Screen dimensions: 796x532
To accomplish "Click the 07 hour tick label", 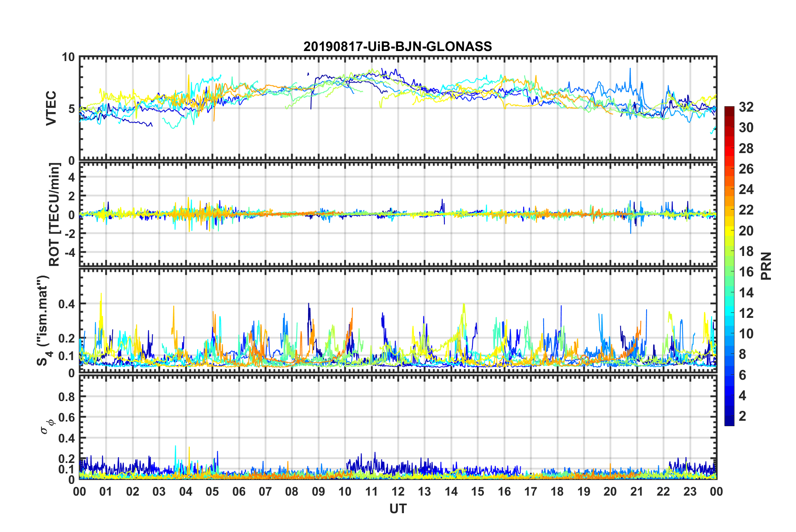I will 265,491.
